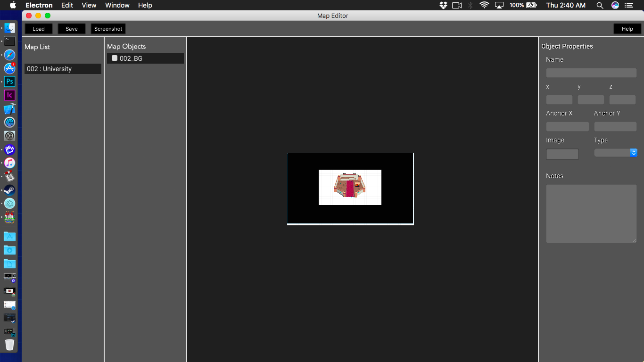Open Finder from the dock

point(9,28)
